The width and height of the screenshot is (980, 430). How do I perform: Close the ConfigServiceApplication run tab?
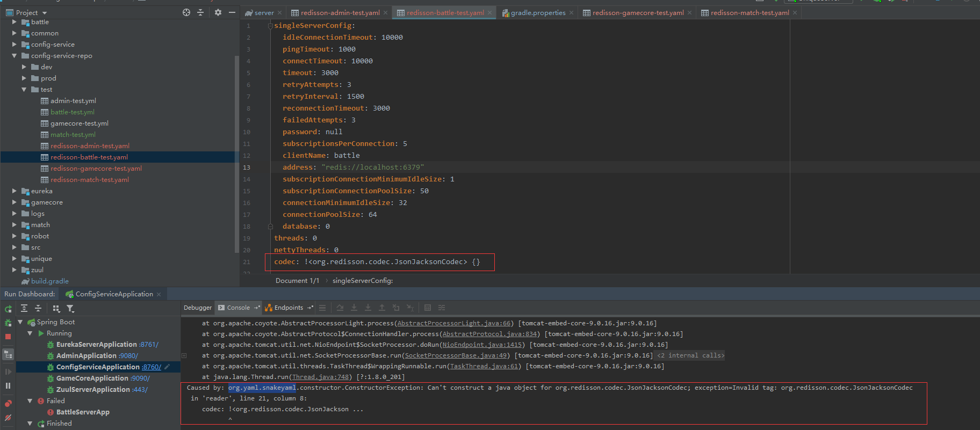(x=158, y=294)
